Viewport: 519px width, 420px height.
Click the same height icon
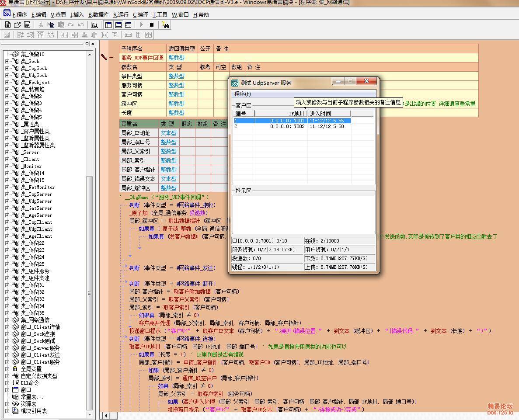tap(138, 35)
